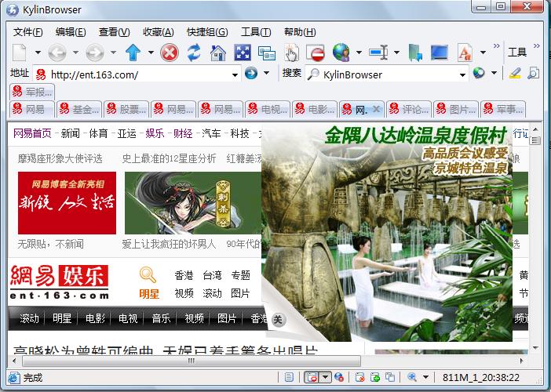Image resolution: width=551 pixels, height=392 pixels.
Task: Open dropdown next to up arrow icon
Action: [x=151, y=53]
